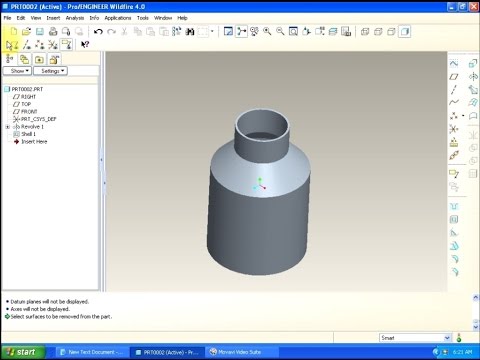This screenshot has height=360, width=480.
Task: Switch to the Folder Browser navigator tab
Action: coord(24,59)
